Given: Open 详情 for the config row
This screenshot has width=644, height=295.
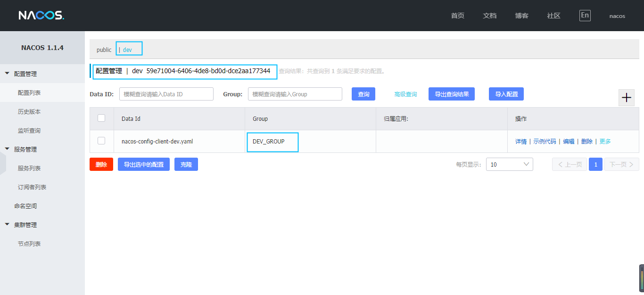Looking at the screenshot, I should pyautogui.click(x=521, y=141).
